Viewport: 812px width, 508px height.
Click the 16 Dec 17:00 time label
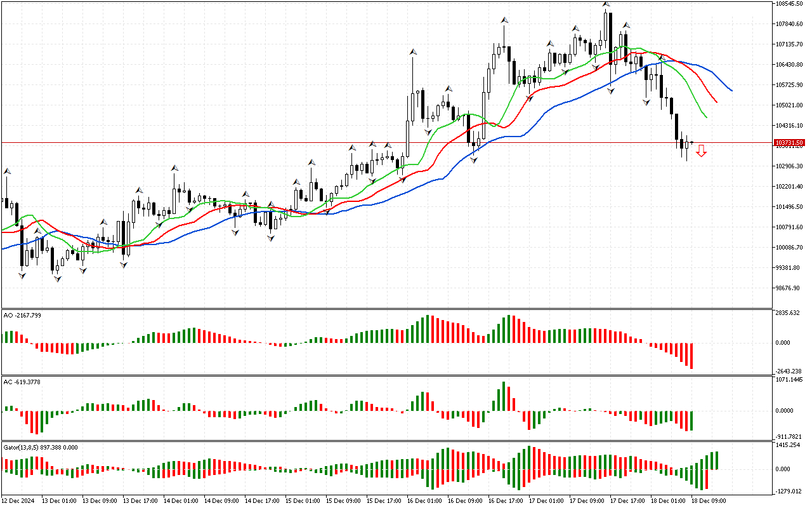coord(506,501)
